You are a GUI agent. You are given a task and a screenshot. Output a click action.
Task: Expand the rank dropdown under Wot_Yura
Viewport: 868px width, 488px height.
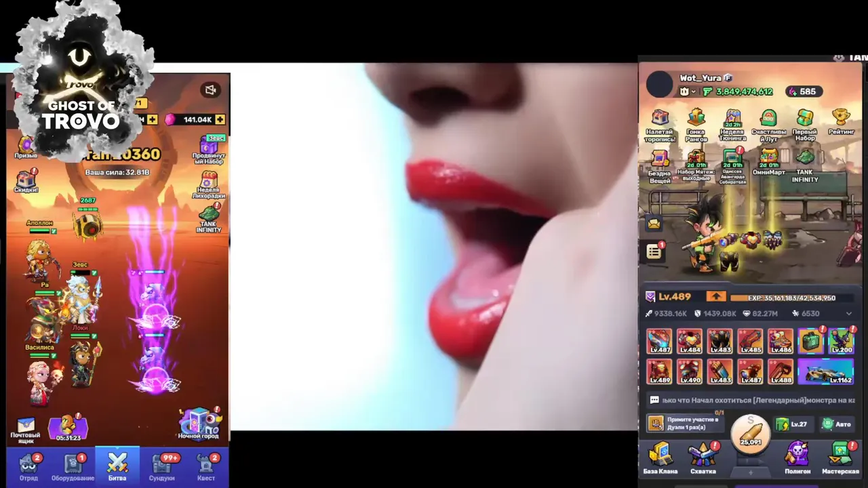click(x=688, y=91)
